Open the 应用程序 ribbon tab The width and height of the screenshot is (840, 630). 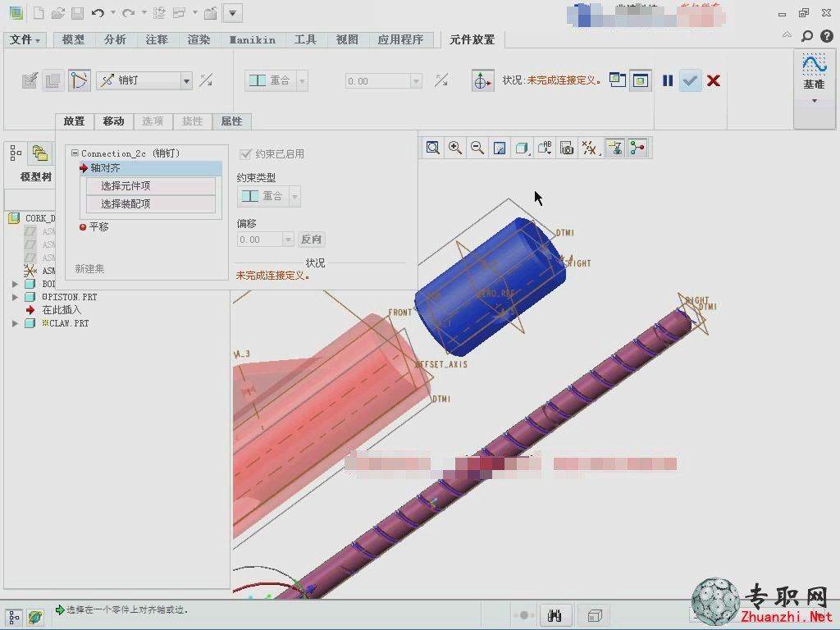[400, 39]
